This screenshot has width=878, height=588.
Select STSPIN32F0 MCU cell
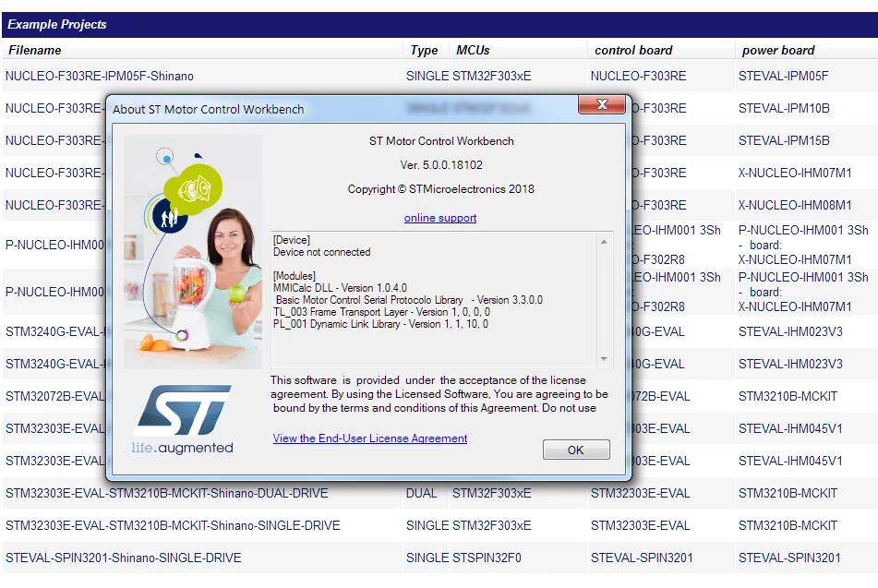pos(487,558)
